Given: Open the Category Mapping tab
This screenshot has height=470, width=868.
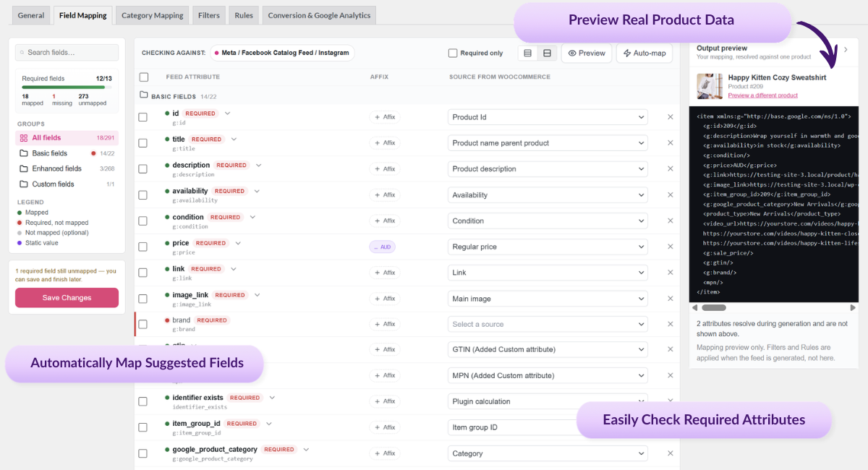Looking at the screenshot, I should (x=152, y=15).
